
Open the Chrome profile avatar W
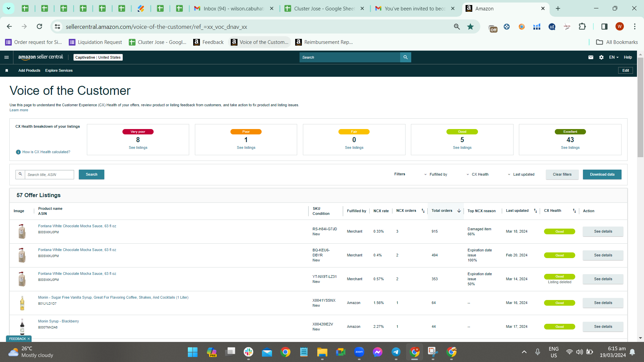tap(620, 26)
